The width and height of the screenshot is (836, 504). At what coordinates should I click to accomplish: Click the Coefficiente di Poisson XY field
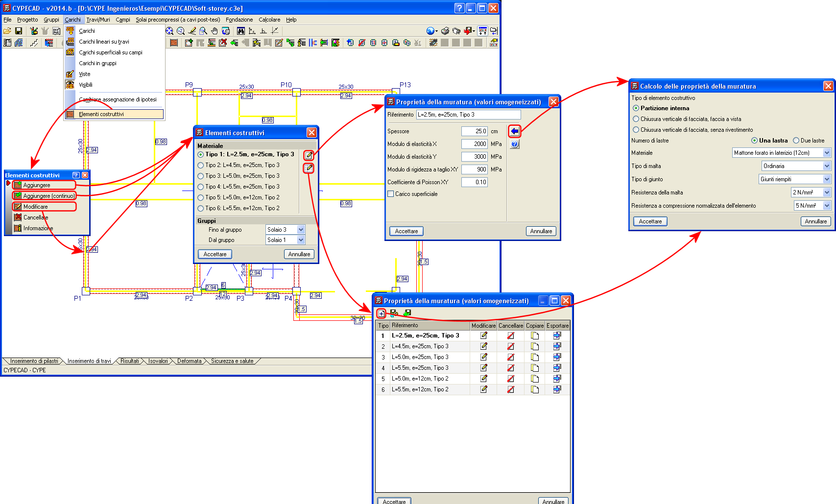click(474, 182)
